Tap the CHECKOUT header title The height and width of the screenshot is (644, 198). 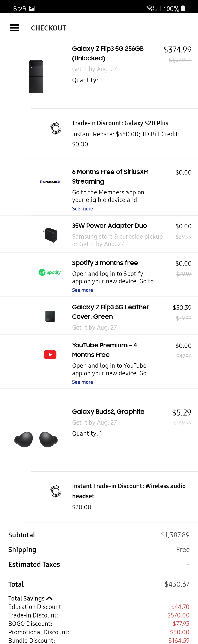[48, 28]
